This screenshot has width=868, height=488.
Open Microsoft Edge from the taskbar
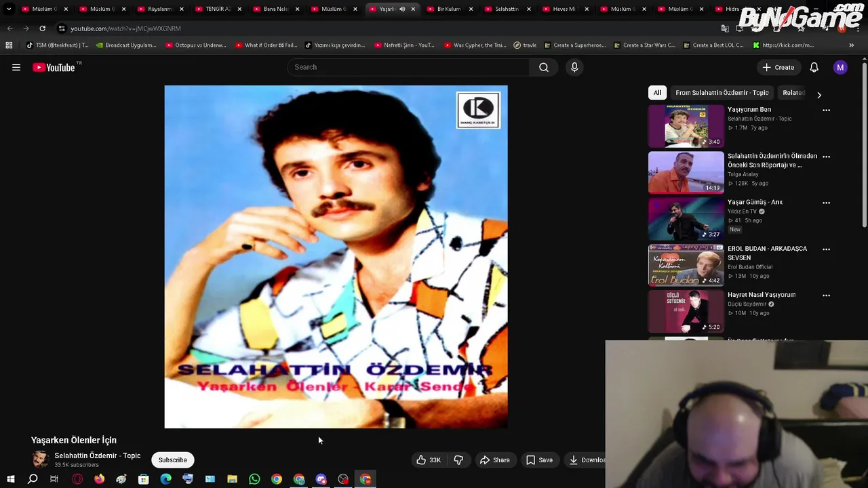pyautogui.click(x=165, y=479)
